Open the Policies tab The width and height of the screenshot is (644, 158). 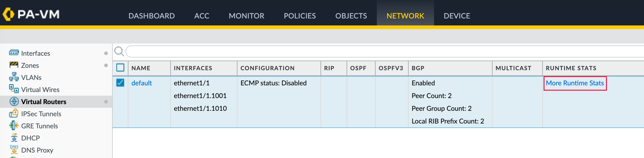(300, 16)
